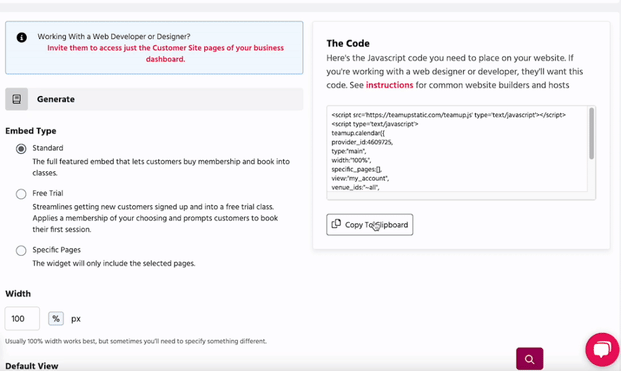Expand the Generate section header
Screen dimensions: 621x371
(x=154, y=99)
